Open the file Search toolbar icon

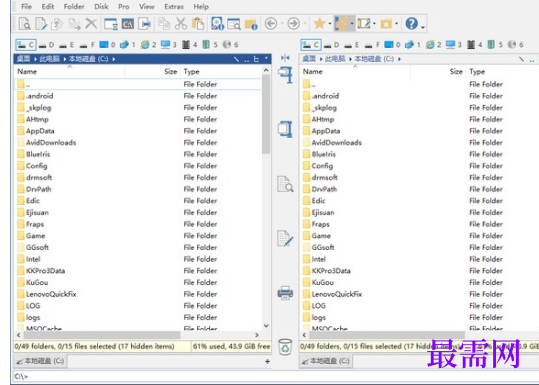pyautogui.click(x=234, y=24)
